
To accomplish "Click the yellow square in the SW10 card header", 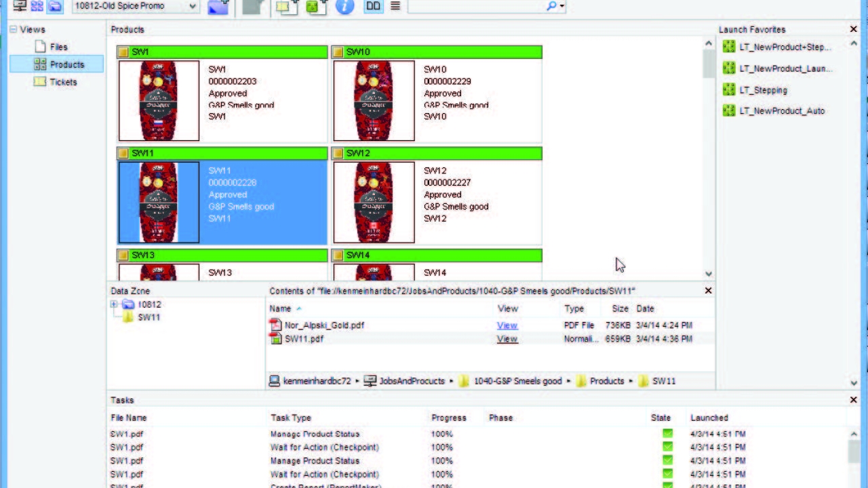I will [338, 52].
